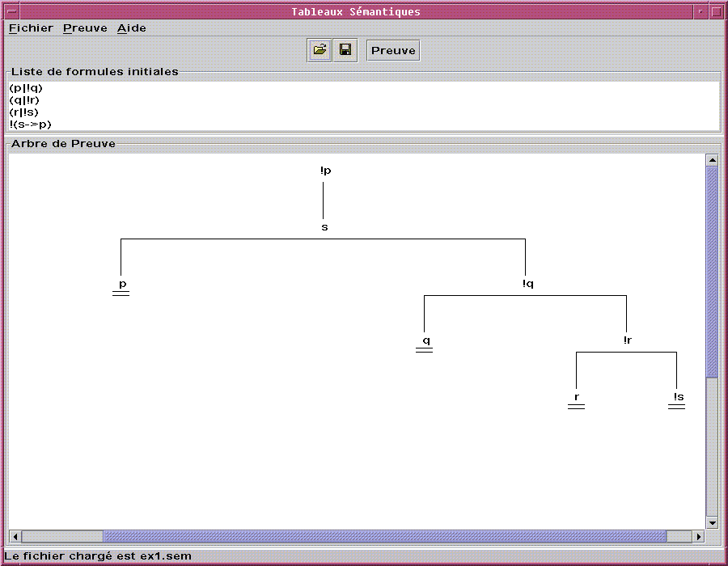
Task: Open the Preuve menu
Action: (x=85, y=28)
